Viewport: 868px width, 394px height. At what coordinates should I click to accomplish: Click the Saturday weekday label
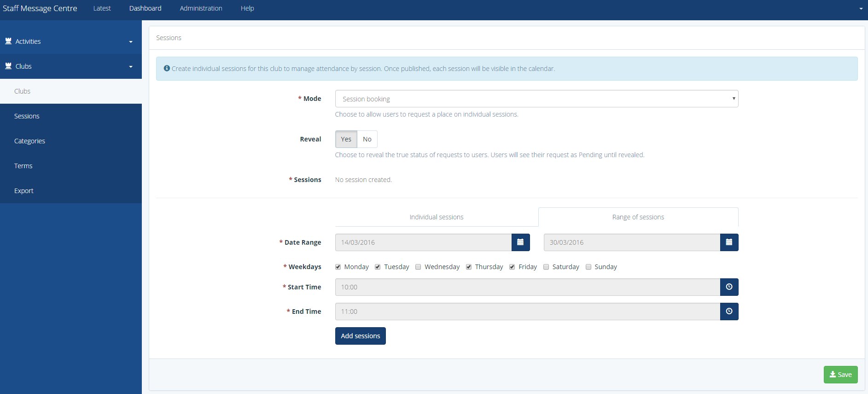click(565, 267)
